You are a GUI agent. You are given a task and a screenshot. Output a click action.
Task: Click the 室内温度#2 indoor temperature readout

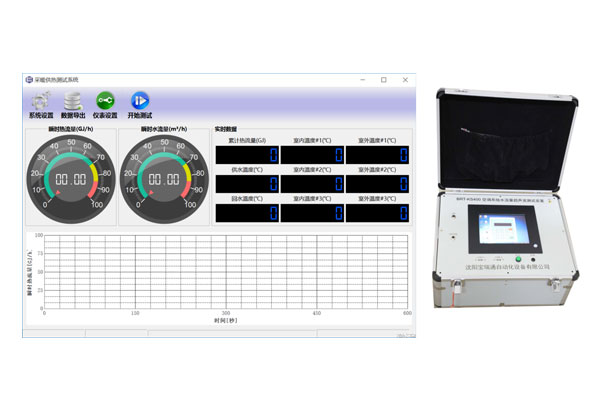[x=313, y=184]
